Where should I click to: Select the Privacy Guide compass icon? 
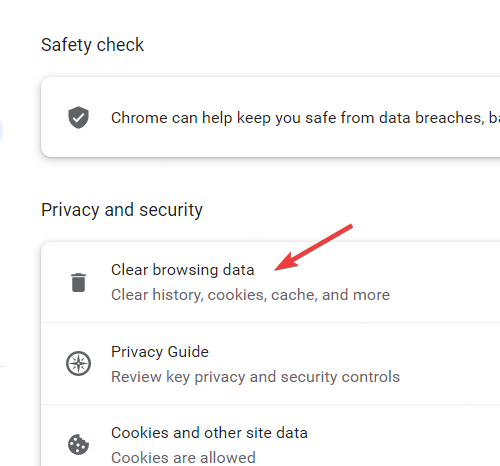point(78,363)
